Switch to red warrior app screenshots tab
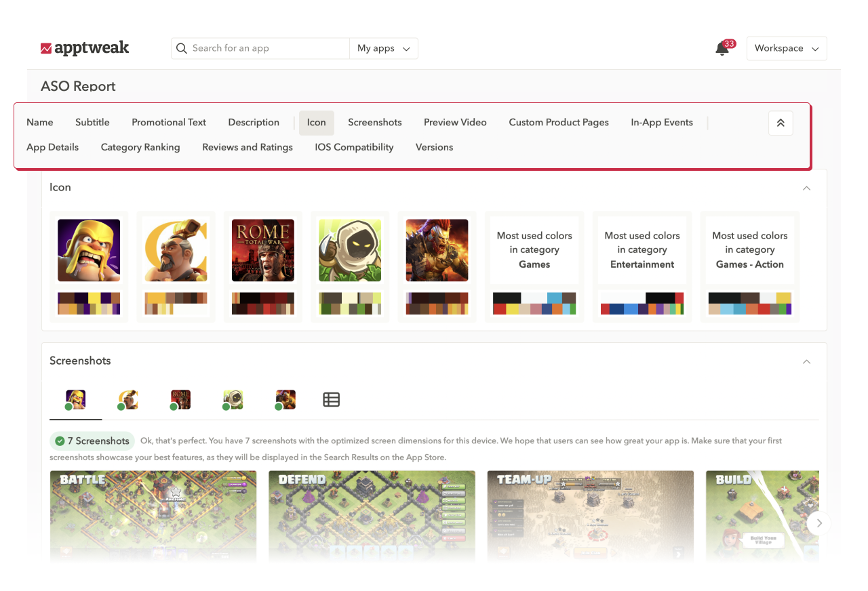Viewport: 868px width, 591px height. coord(285,400)
